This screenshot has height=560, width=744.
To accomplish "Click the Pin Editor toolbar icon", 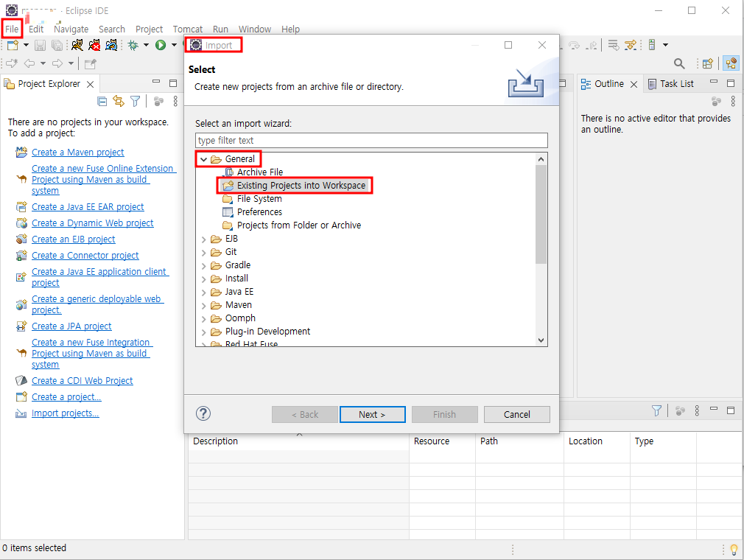I will [90, 63].
